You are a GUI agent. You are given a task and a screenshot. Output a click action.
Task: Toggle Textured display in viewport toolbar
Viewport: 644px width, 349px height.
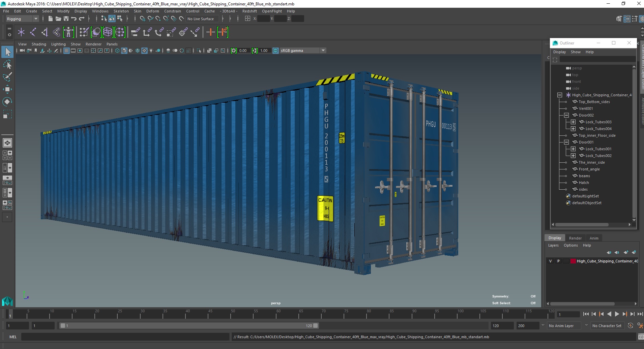[144, 51]
